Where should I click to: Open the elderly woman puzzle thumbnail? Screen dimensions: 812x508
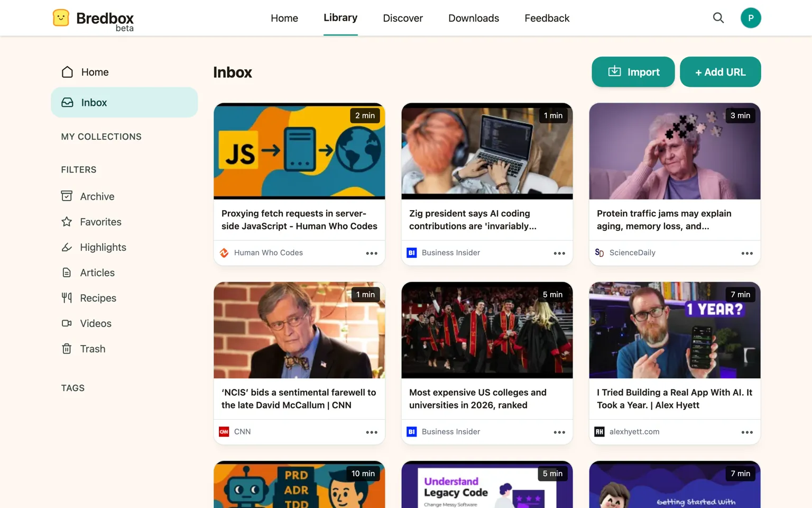(675, 151)
